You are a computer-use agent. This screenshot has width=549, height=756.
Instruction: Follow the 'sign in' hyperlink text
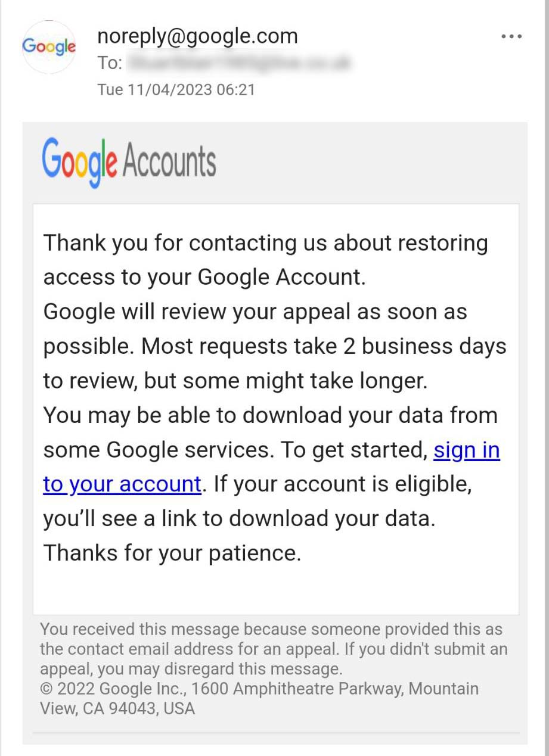click(467, 450)
